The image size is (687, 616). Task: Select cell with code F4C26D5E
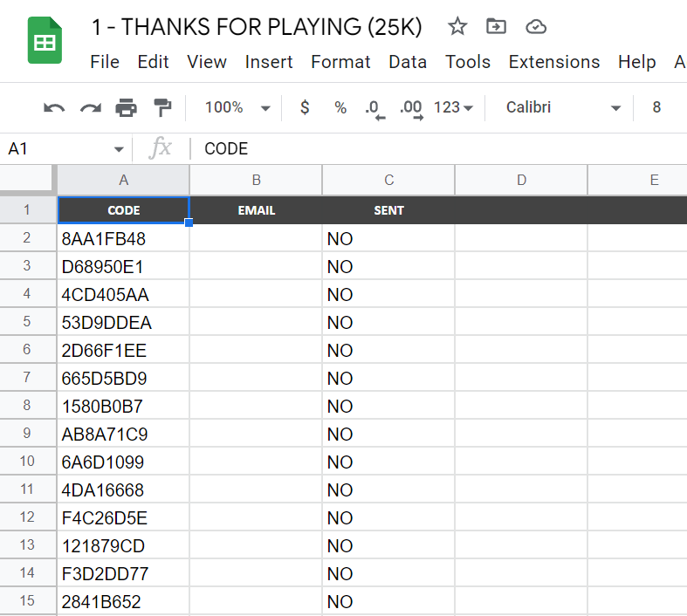[124, 517]
